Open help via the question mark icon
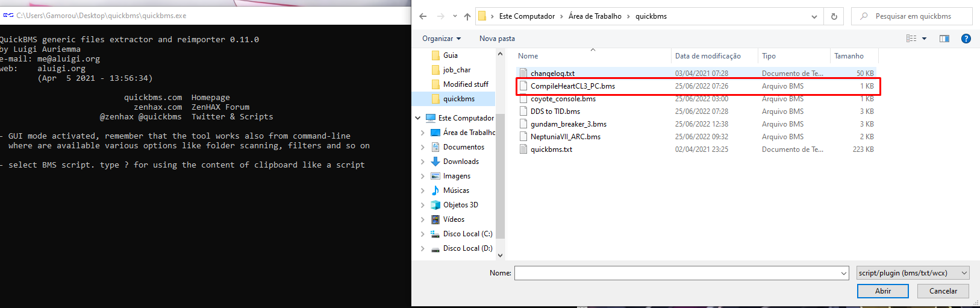Viewport: 980px width, 308px height. 966,39
